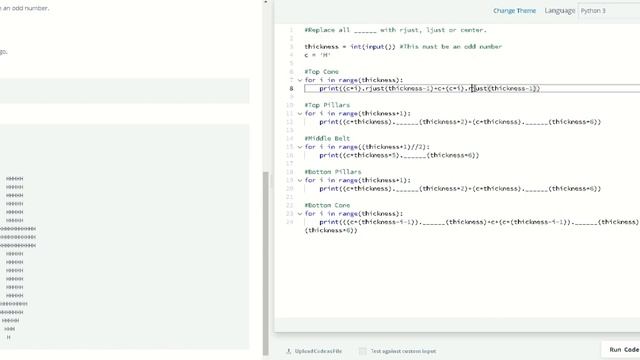Collapse the Top Pillars for loop fold arrow
This screenshot has height=360, width=640.
click(x=300, y=114)
